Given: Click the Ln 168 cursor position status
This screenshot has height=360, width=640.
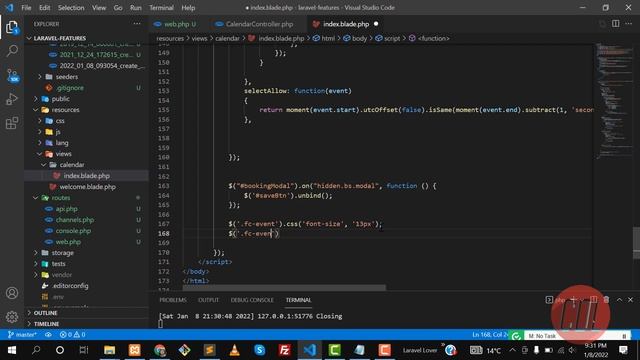Looking at the screenshot, I should (x=490, y=335).
